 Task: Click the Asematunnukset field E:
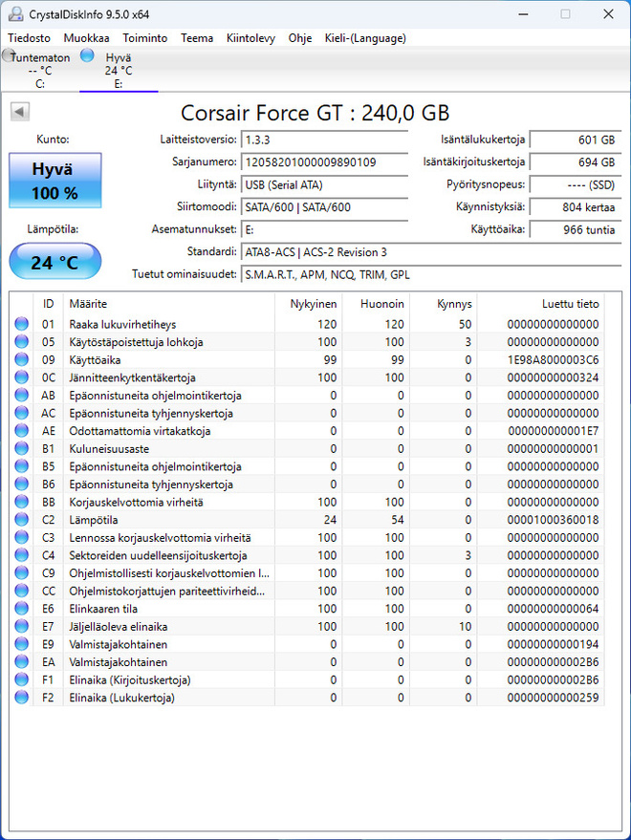[324, 229]
